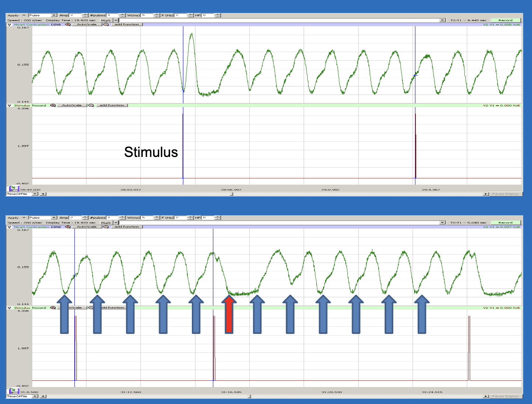Click time scrollbar thumb in 5.640 sec window
The image size is (532, 404).
pos(249,396)
